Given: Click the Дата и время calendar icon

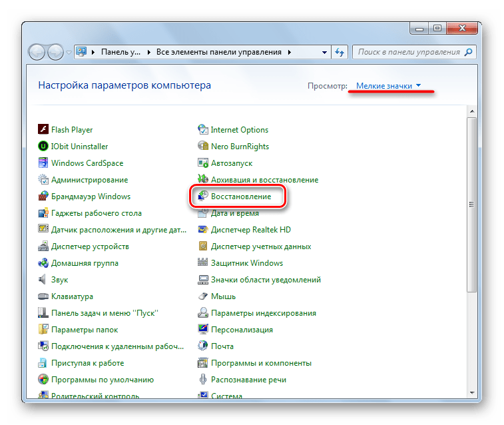Looking at the screenshot, I should [x=203, y=212].
